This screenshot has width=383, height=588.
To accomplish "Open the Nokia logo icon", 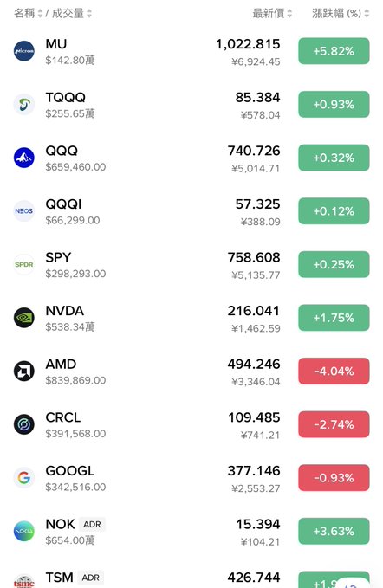I will click(24, 532).
